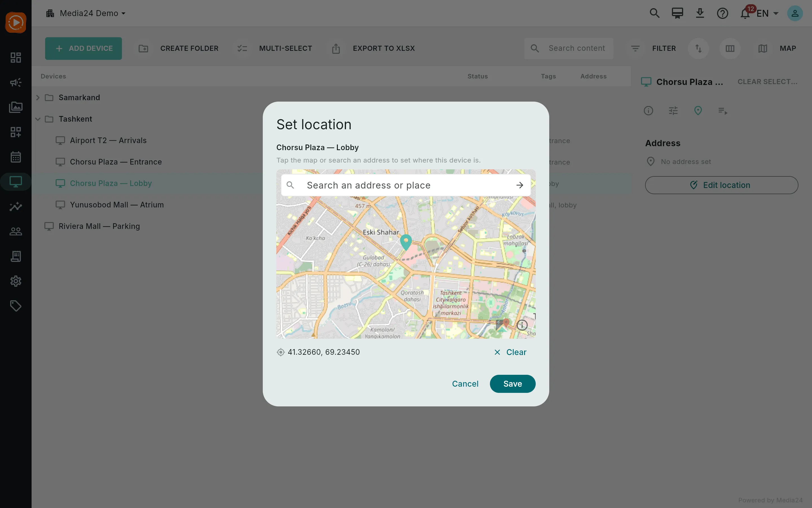Open the users group icon in sidebar
Screen dimensions: 812x508
click(16, 231)
